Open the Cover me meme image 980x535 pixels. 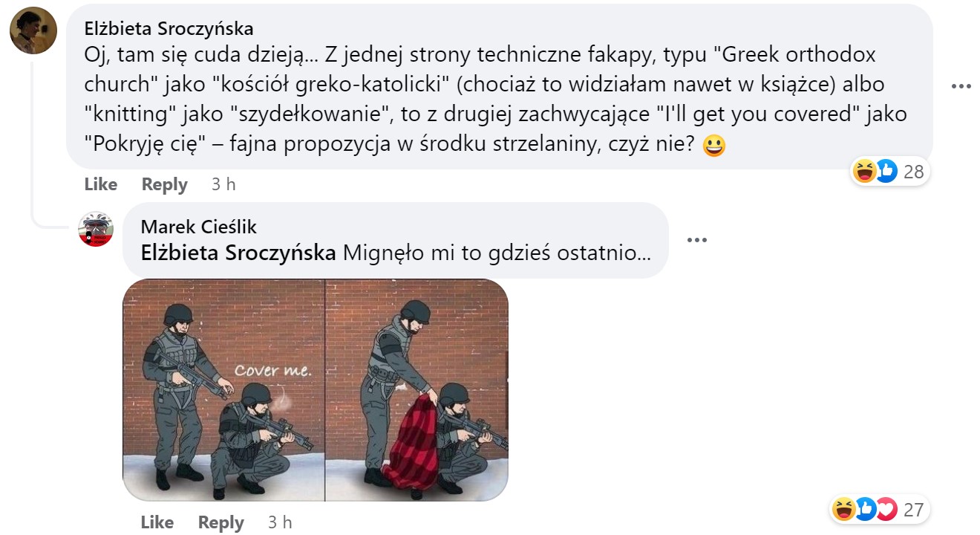click(316, 390)
